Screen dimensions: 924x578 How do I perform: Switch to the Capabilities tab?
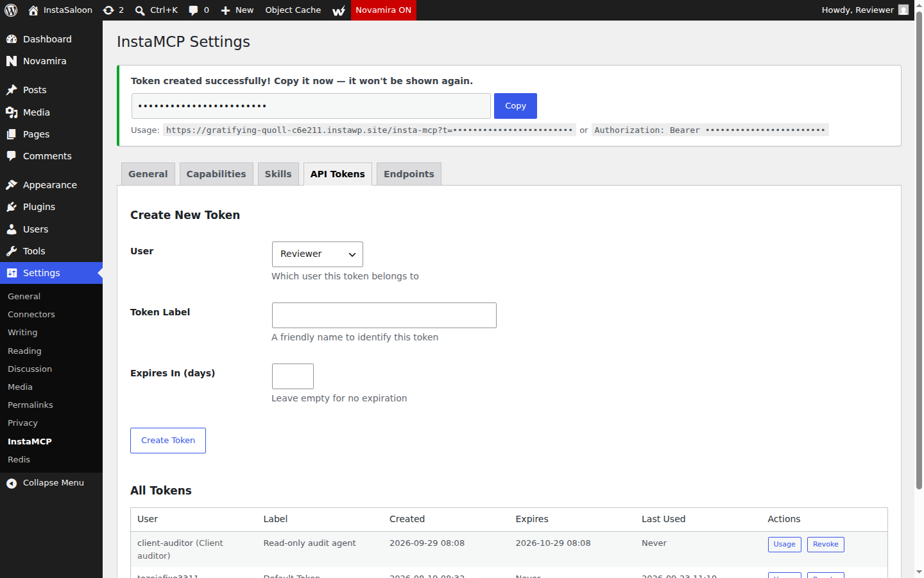point(216,174)
